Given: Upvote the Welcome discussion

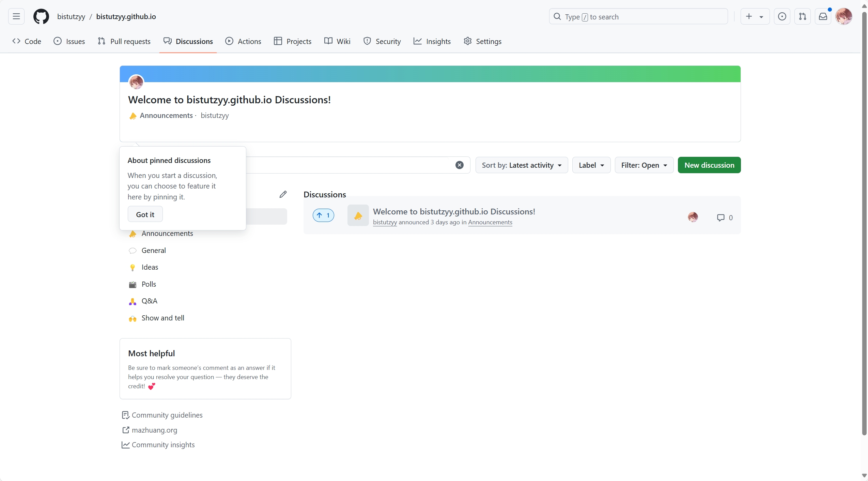Looking at the screenshot, I should pyautogui.click(x=323, y=215).
